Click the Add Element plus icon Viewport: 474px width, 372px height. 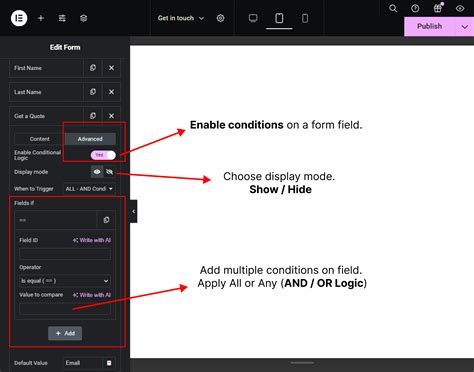[41, 18]
